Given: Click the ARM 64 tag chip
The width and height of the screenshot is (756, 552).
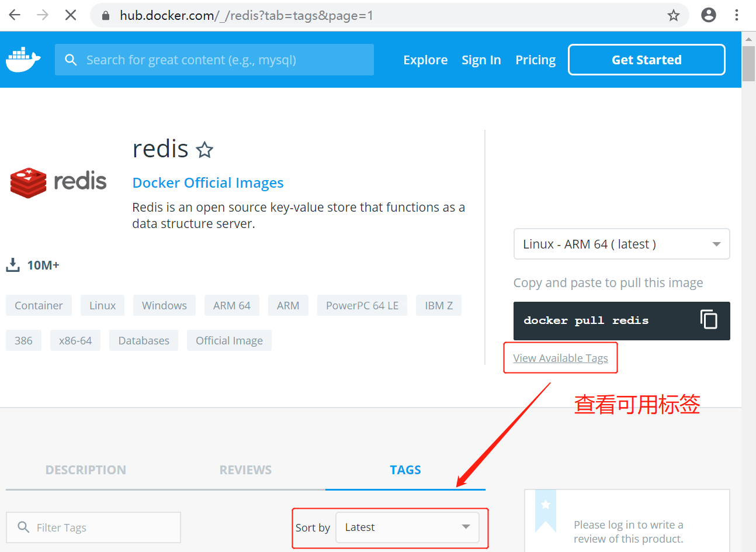Looking at the screenshot, I should pyautogui.click(x=232, y=305).
